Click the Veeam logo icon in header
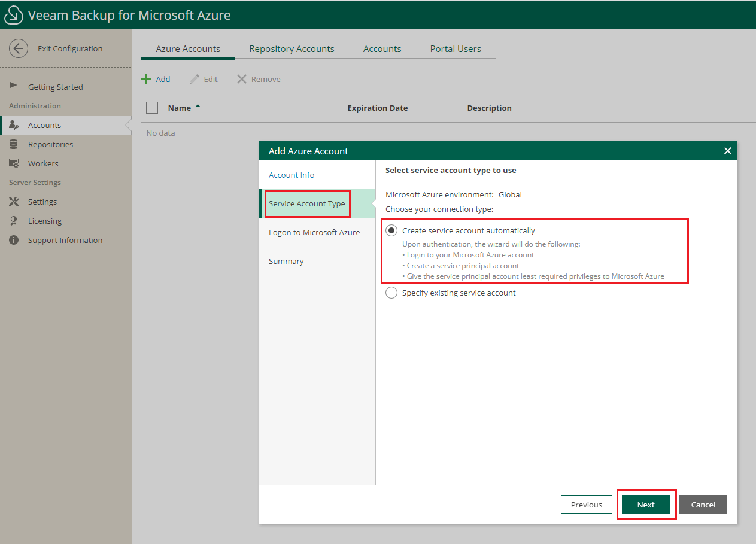The image size is (756, 544). pyautogui.click(x=14, y=15)
